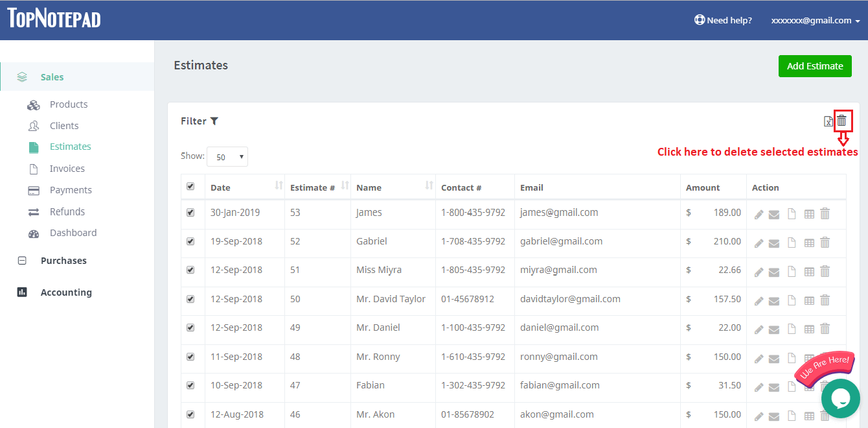Screen dimensions: 868x428
Task: Untick the checkbox for estimate 50
Action: pos(190,299)
